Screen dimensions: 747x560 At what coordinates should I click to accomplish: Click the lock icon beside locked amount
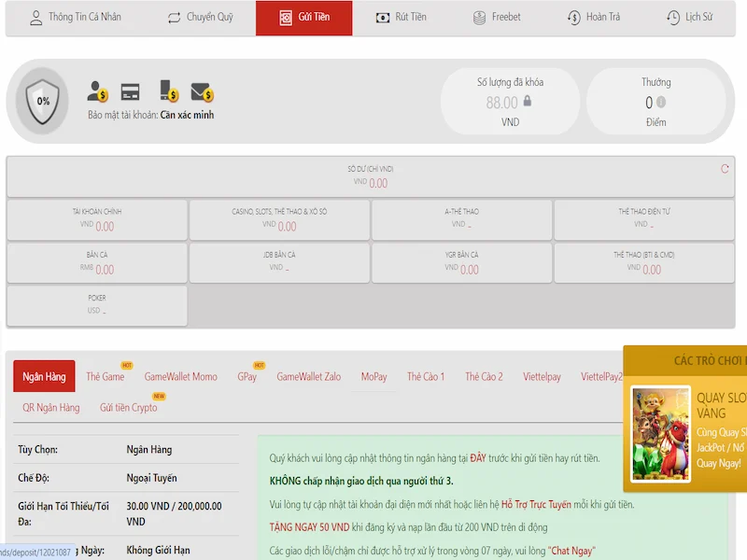(528, 102)
